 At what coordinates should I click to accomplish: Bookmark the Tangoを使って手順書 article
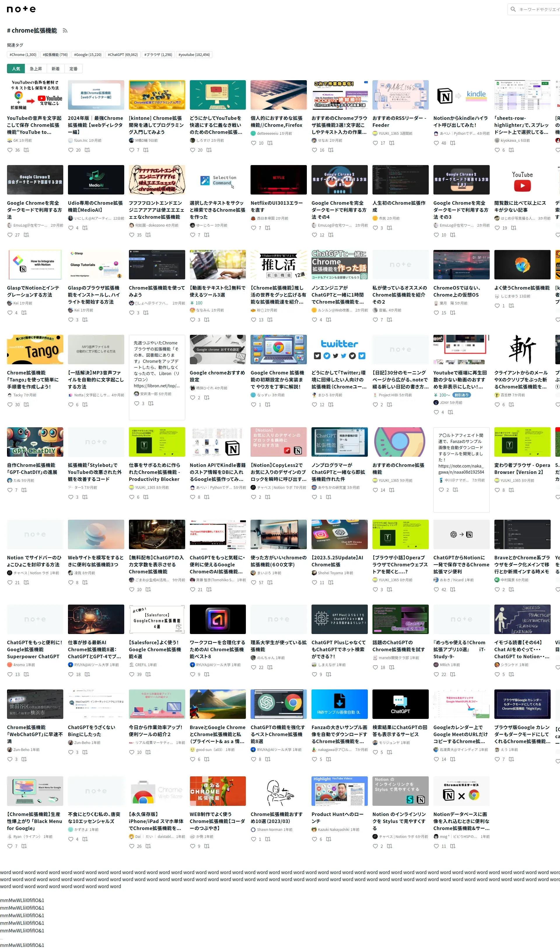pyautogui.click(x=27, y=405)
